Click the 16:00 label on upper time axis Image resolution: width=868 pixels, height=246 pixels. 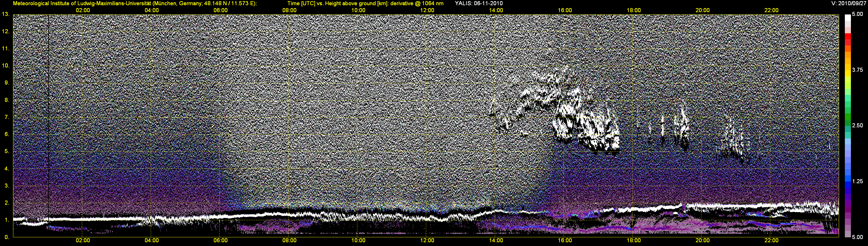[565, 10]
